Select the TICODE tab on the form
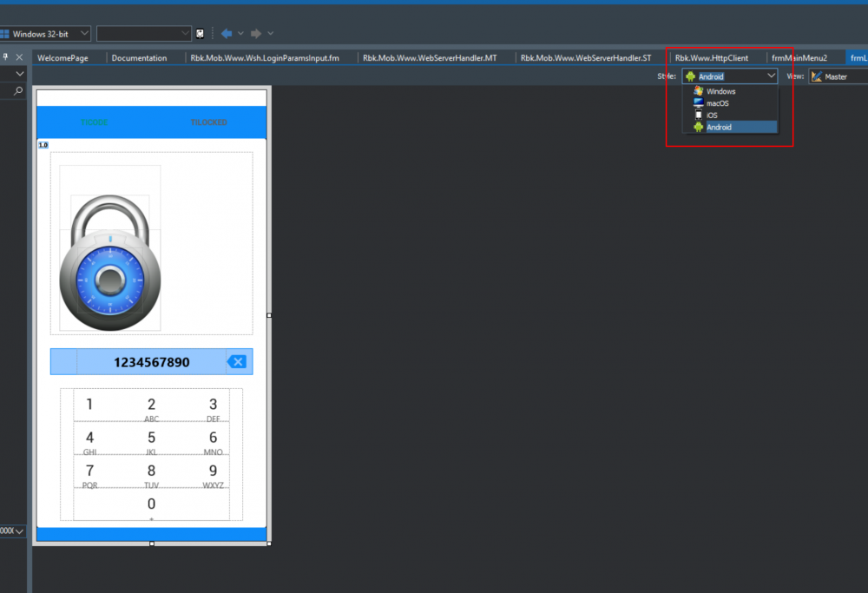The width and height of the screenshot is (868, 593). coord(94,122)
